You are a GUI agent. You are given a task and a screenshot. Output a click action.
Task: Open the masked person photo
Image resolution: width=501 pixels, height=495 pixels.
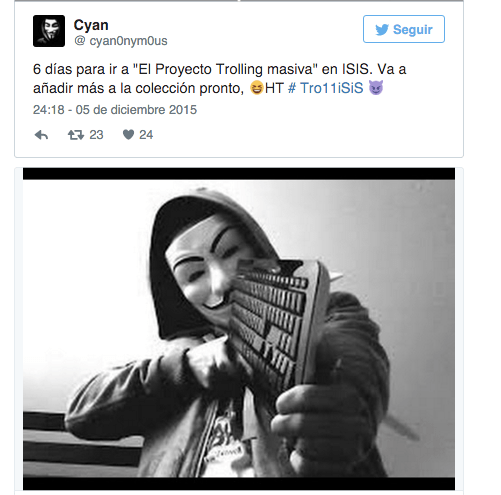pos(239,329)
